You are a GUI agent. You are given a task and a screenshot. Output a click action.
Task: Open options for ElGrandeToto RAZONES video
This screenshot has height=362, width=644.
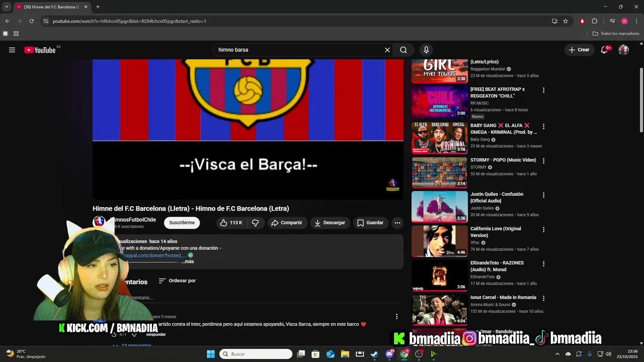[x=543, y=264]
